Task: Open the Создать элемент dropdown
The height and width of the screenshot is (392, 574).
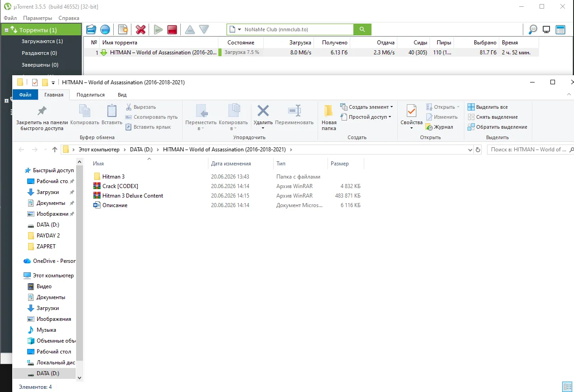Action: (x=367, y=107)
